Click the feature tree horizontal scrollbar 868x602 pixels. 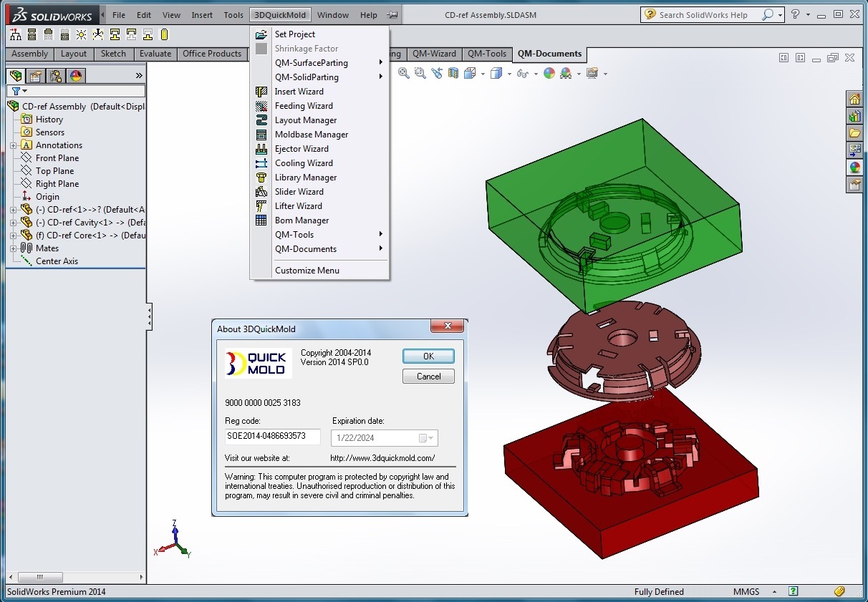75,577
